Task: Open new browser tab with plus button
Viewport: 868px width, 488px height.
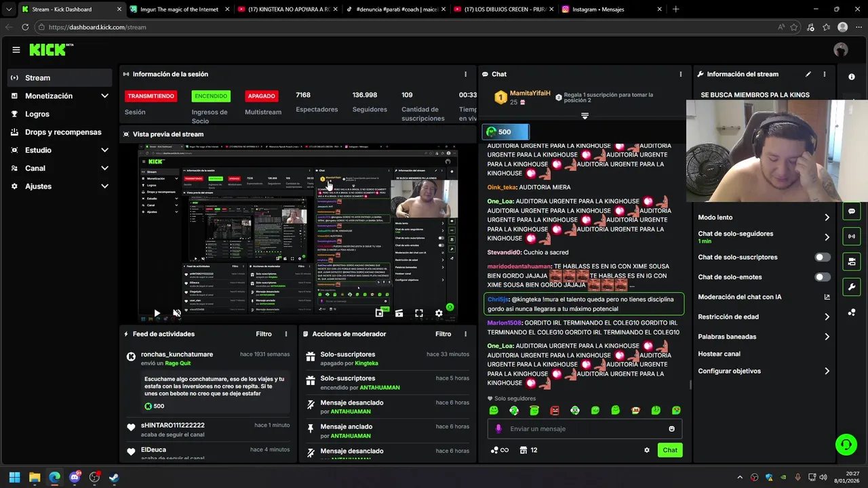Action: [675, 9]
